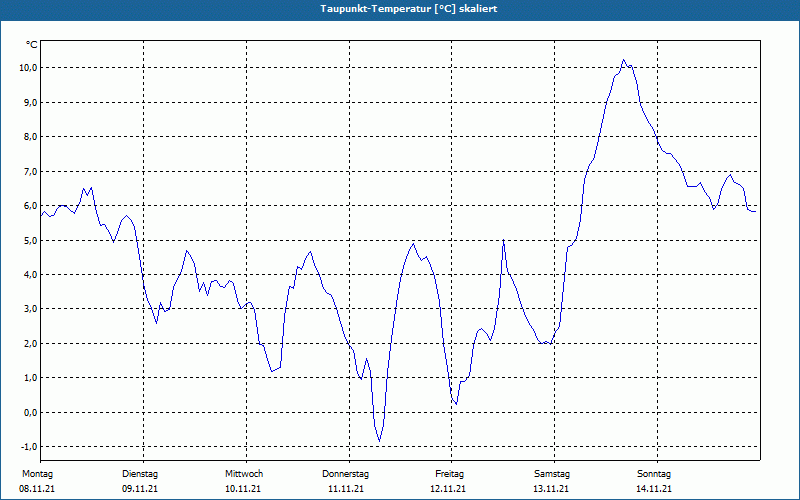Click the chart title Taupunkt-Temperatur [°C] skaliert

[409, 9]
